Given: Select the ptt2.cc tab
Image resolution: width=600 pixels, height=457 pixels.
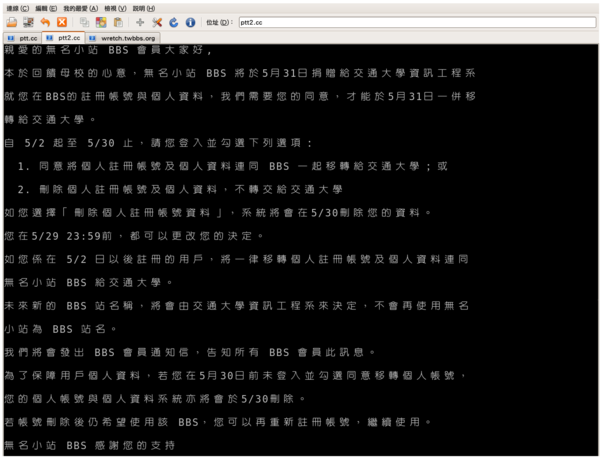Looking at the screenshot, I should coord(63,38).
